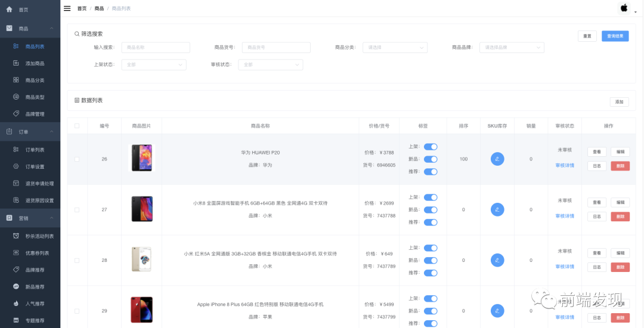The image size is (644, 328).
Task: Edit SKU stock for product 28
Action: (497, 260)
